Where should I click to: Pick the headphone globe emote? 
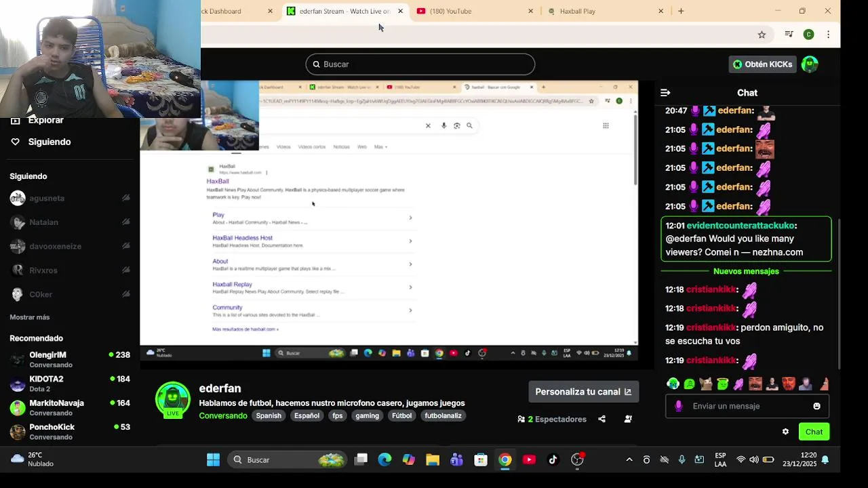673,384
